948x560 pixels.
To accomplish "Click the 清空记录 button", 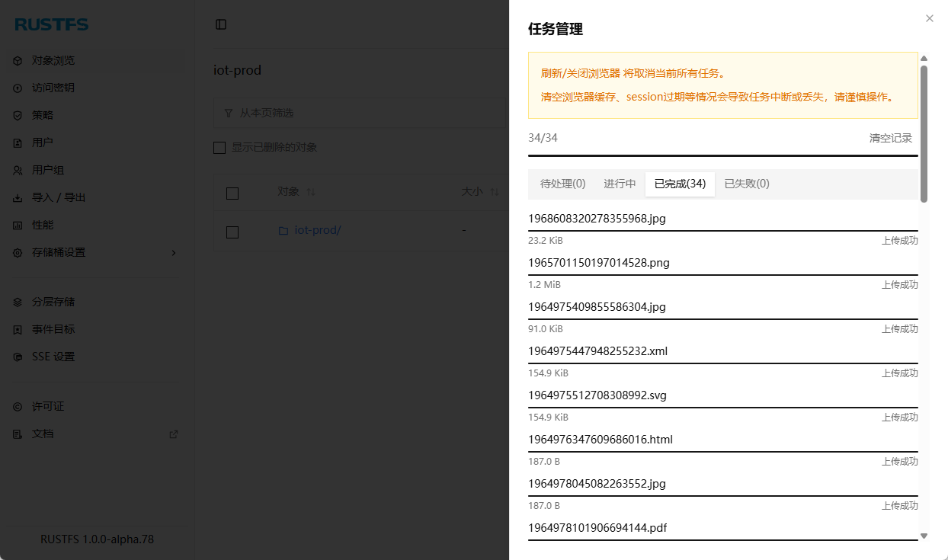I will (x=891, y=138).
